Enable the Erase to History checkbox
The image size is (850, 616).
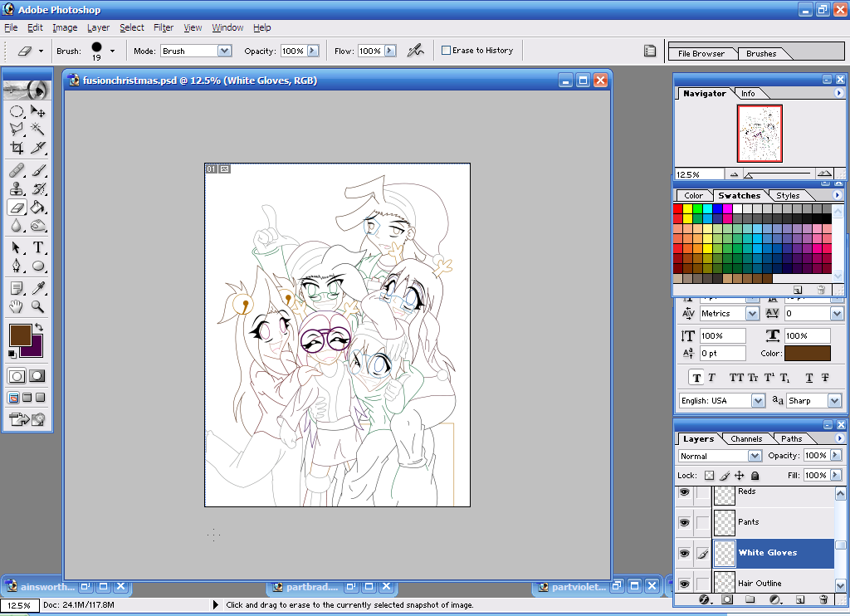click(x=446, y=51)
